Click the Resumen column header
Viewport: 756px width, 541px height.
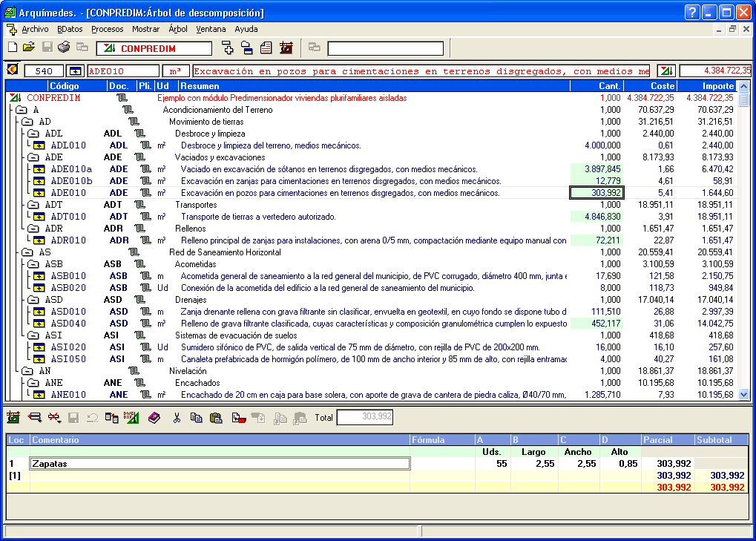374,86
